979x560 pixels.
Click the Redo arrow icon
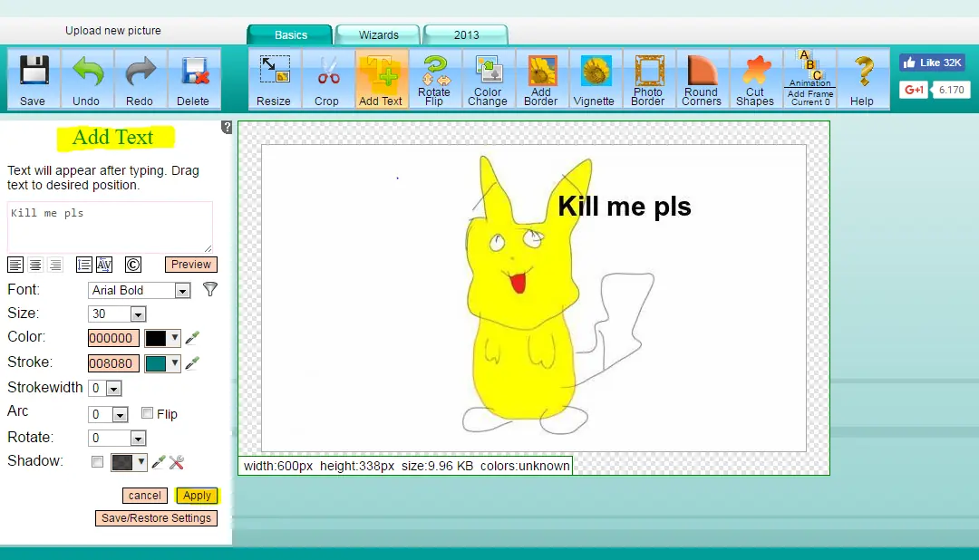141,71
